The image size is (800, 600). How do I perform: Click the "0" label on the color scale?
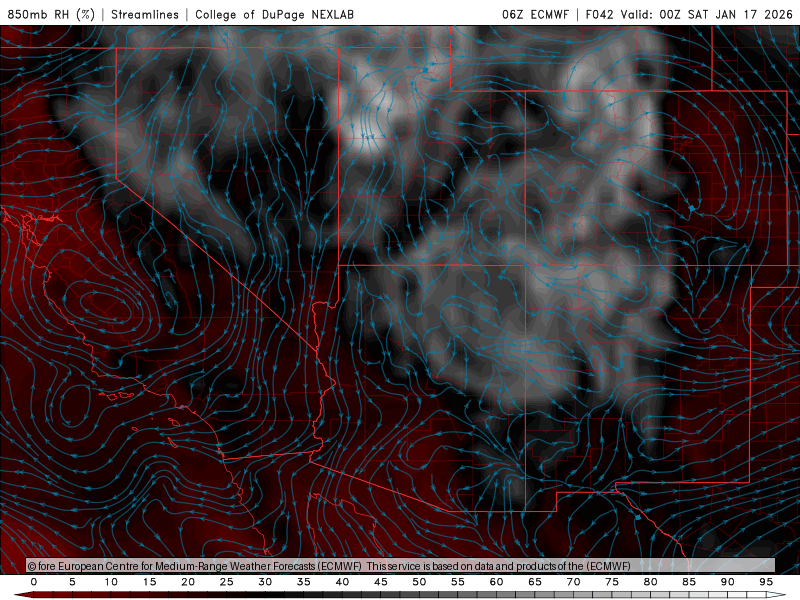pyautogui.click(x=34, y=582)
